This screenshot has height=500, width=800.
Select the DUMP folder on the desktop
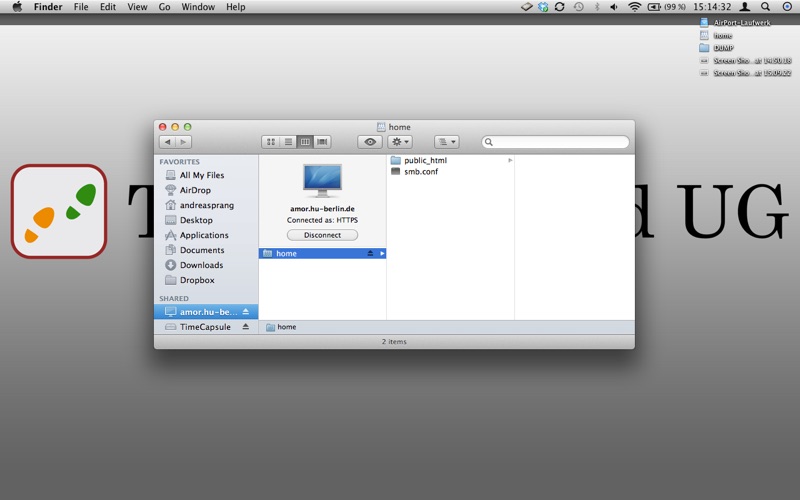(x=723, y=47)
